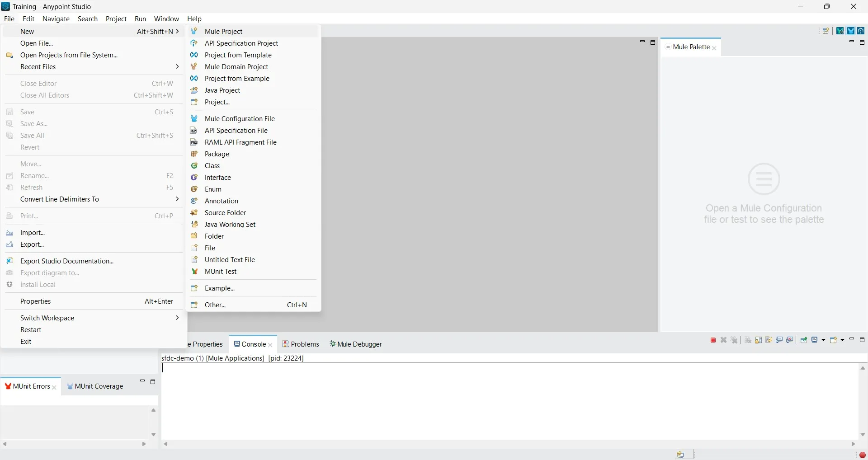Click RAML API Fragment File icon
The height and width of the screenshot is (460, 868).
194,142
